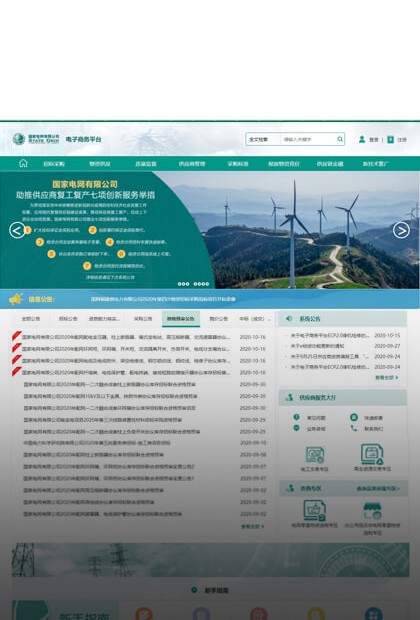Open the 关于9月25日 system notice

(329, 356)
